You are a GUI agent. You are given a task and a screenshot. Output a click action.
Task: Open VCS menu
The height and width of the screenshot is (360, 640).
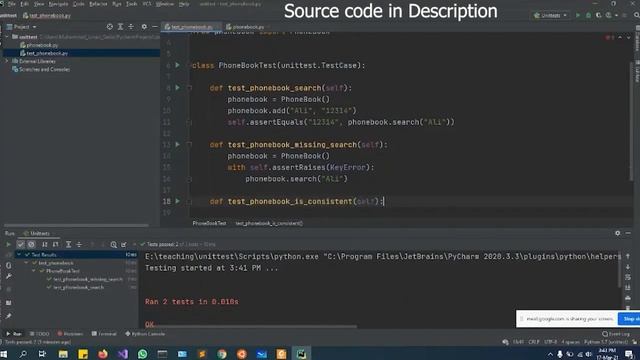pos(147,4)
